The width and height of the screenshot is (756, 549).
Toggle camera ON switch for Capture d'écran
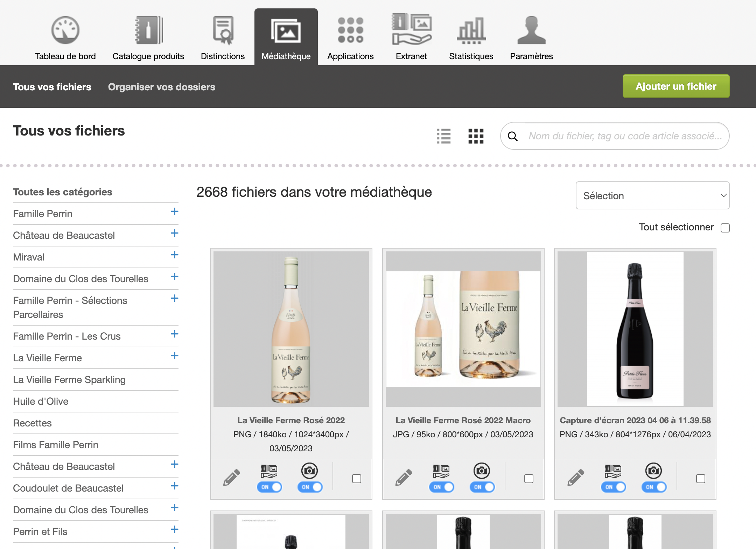(x=654, y=487)
